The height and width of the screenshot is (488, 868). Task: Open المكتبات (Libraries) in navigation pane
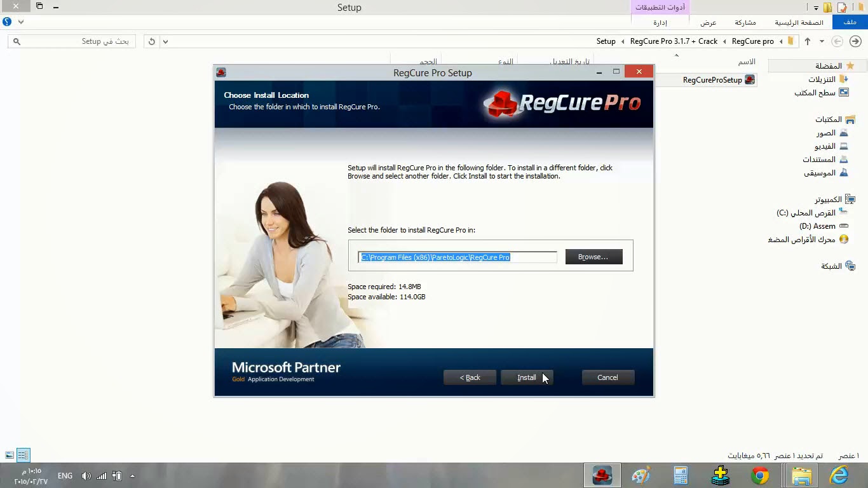pyautogui.click(x=835, y=119)
